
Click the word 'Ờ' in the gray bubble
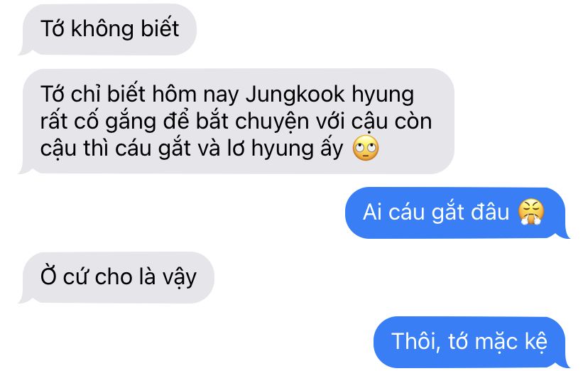point(48,276)
